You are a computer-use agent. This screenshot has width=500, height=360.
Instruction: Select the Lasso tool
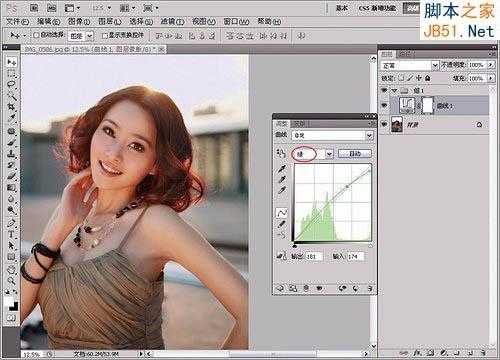[x=12, y=84]
